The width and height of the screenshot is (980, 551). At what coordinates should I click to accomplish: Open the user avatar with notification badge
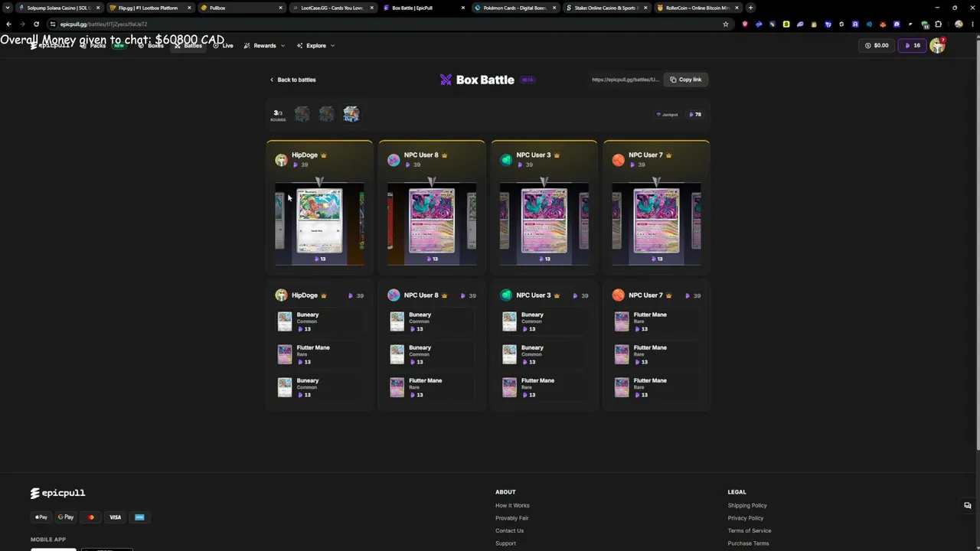[x=937, y=45]
